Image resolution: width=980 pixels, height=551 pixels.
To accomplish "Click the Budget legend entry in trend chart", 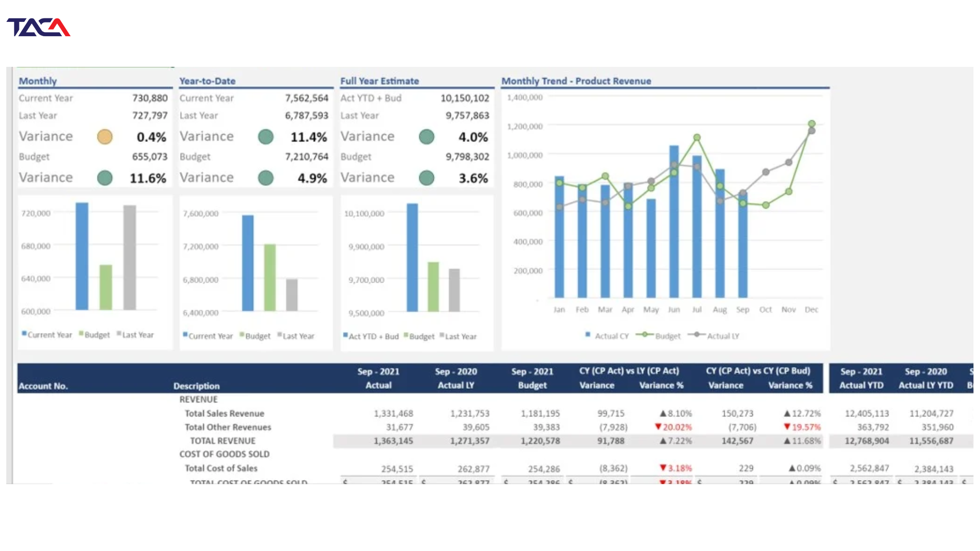I will 658,336.
